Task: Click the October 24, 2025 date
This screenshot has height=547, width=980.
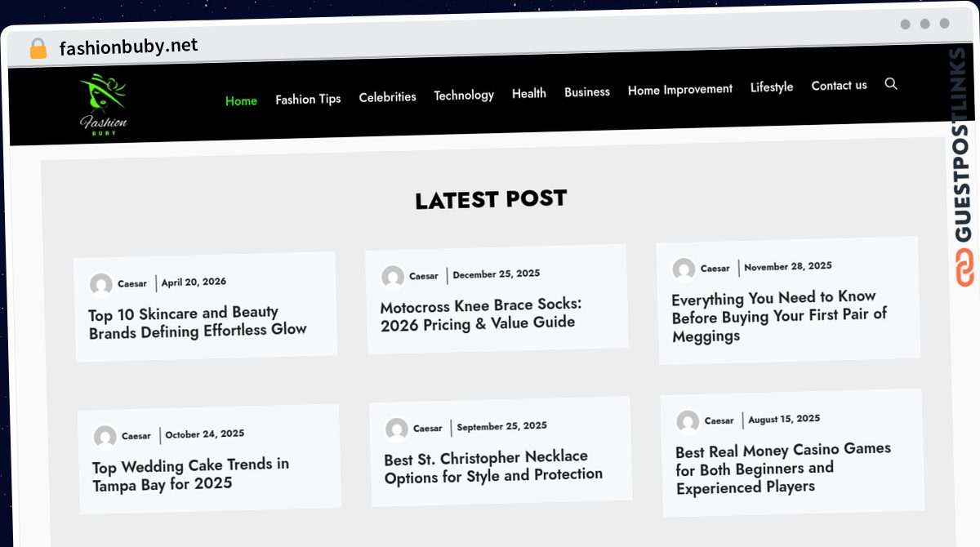Action: point(205,434)
